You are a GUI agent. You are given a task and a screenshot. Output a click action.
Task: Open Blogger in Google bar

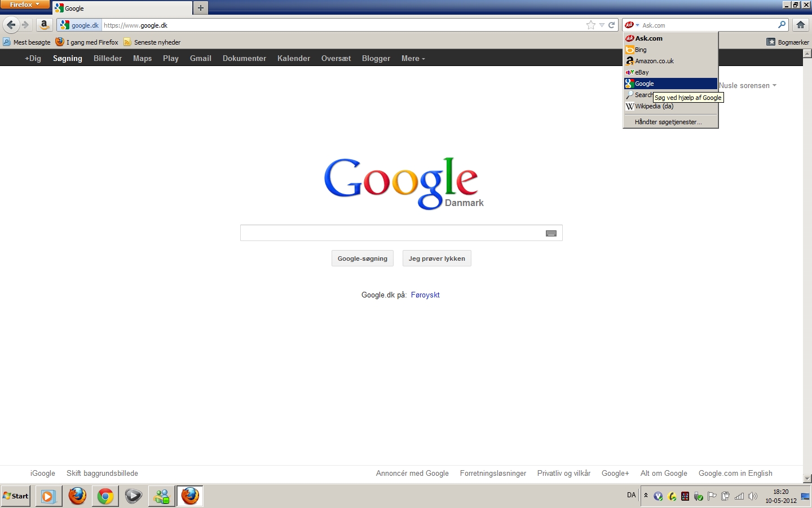[376, 58]
